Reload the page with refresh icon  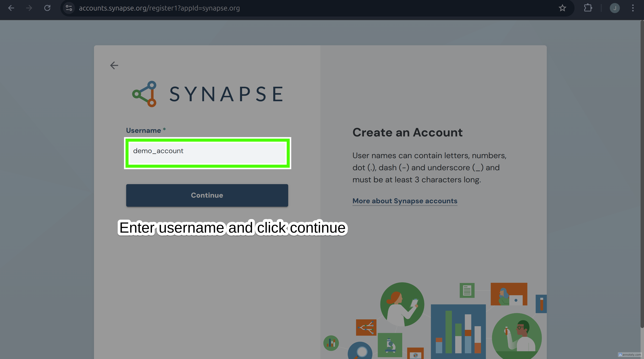point(47,8)
